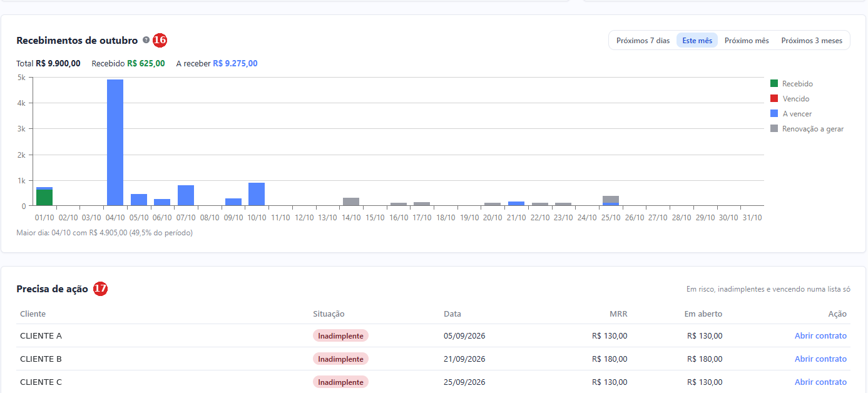
Task: Click the date 25/09/2026
Action: coord(464,382)
